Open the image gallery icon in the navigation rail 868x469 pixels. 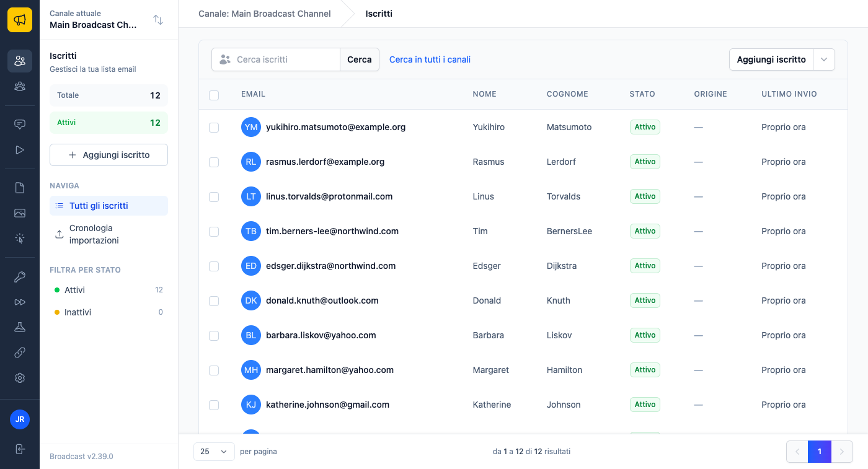(x=20, y=213)
